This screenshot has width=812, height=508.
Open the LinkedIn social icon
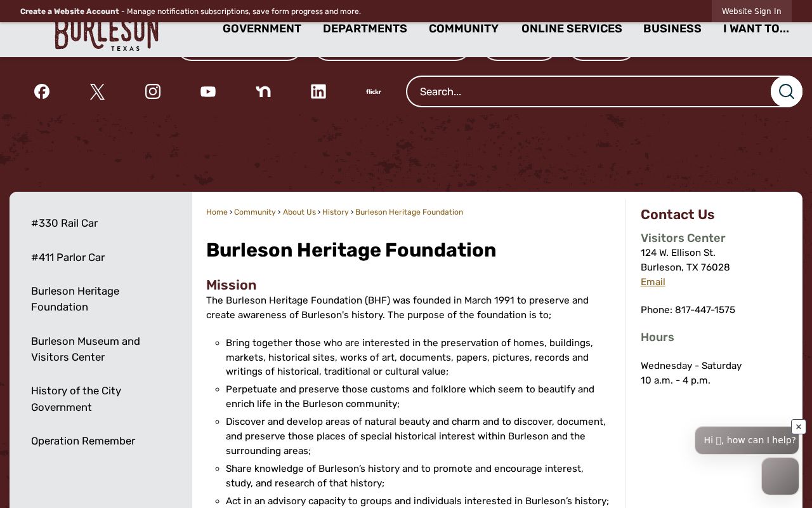point(318,91)
